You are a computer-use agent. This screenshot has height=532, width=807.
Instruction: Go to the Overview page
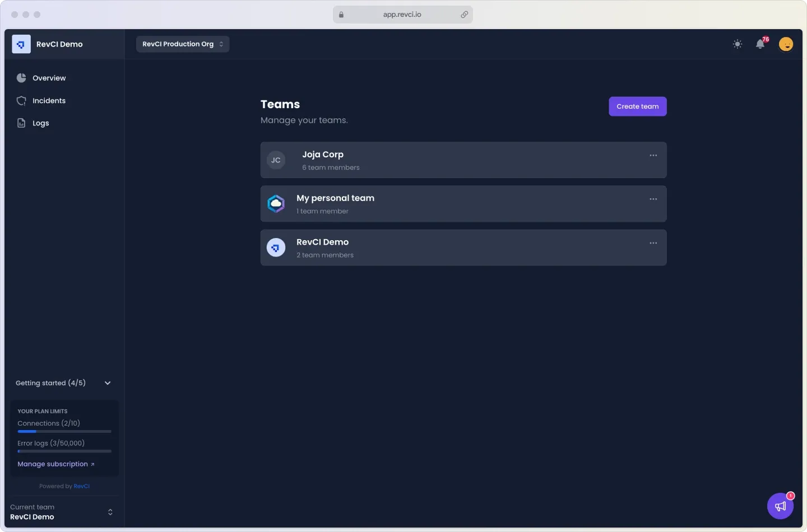[49, 78]
